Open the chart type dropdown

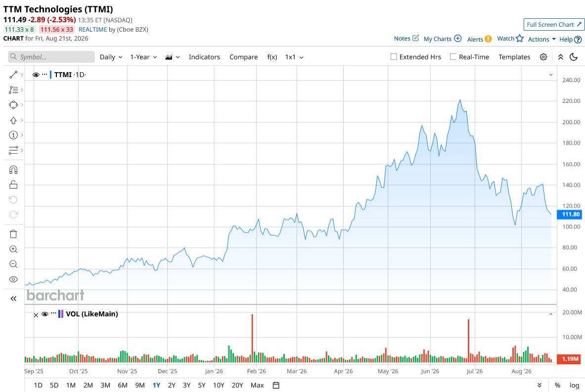pos(173,57)
